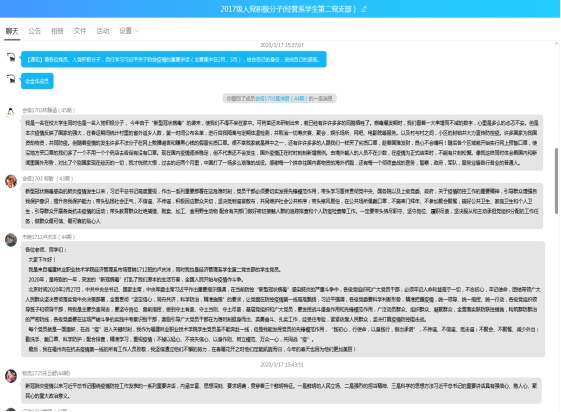The height and width of the screenshot is (412, 561).
Task: Click avatar of member greeting 各位老师同学们
Action: coord(11,240)
